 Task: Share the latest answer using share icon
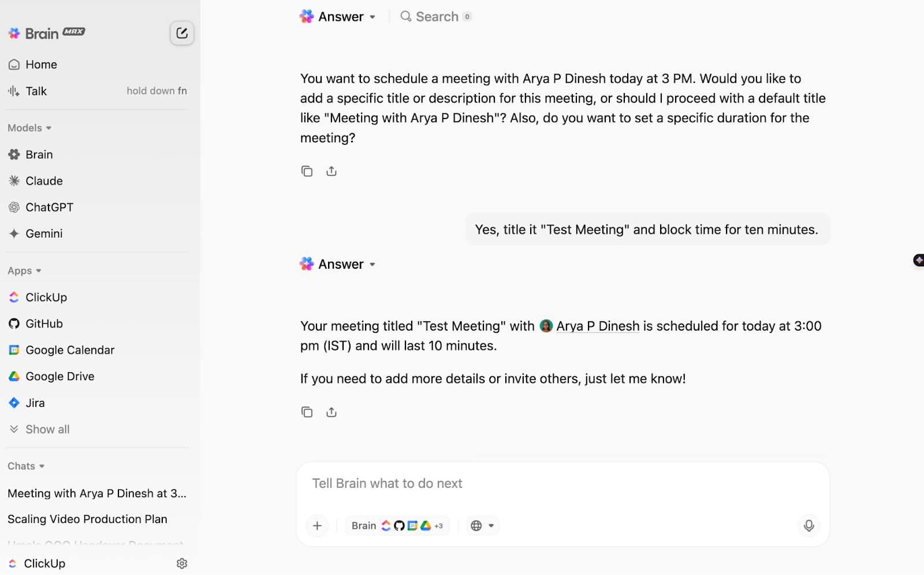(331, 412)
